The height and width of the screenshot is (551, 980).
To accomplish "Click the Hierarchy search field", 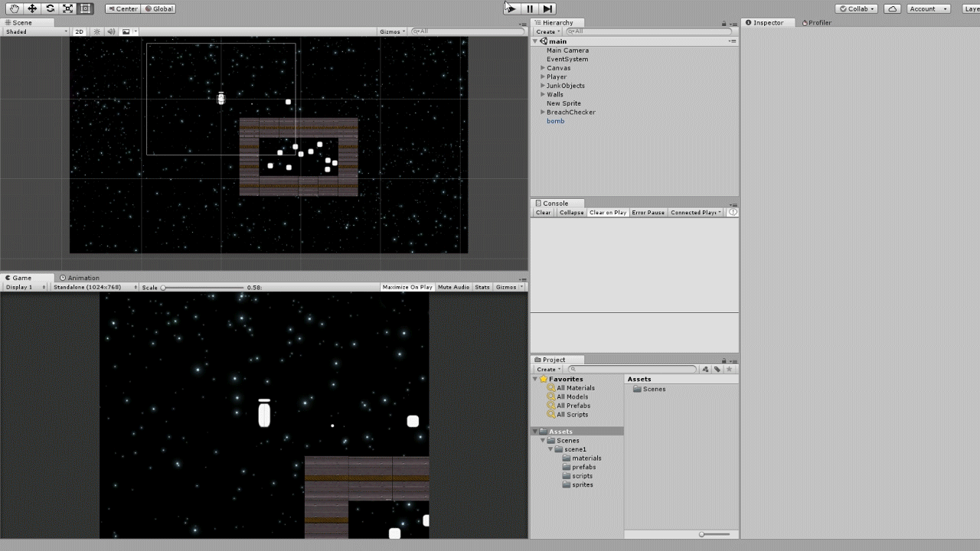I will (x=651, y=31).
